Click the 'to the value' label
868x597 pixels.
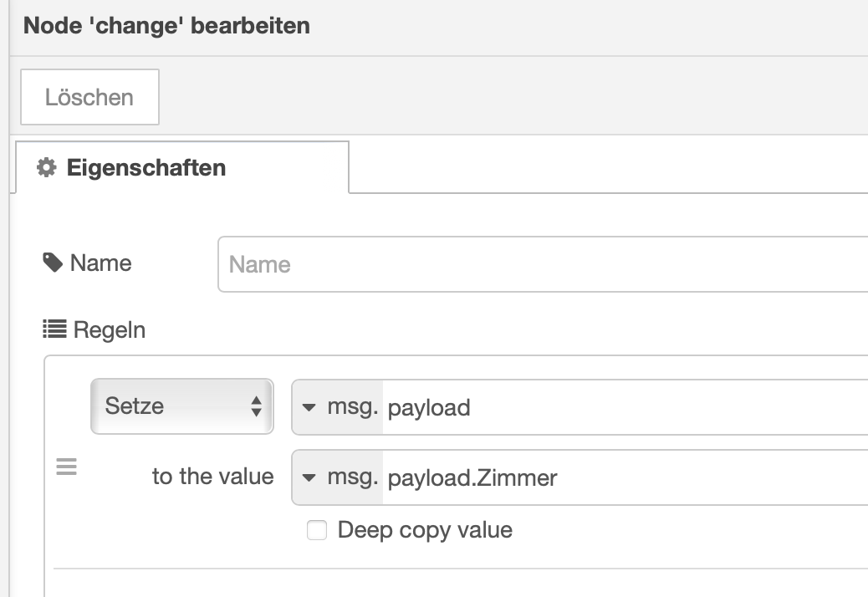point(212,477)
